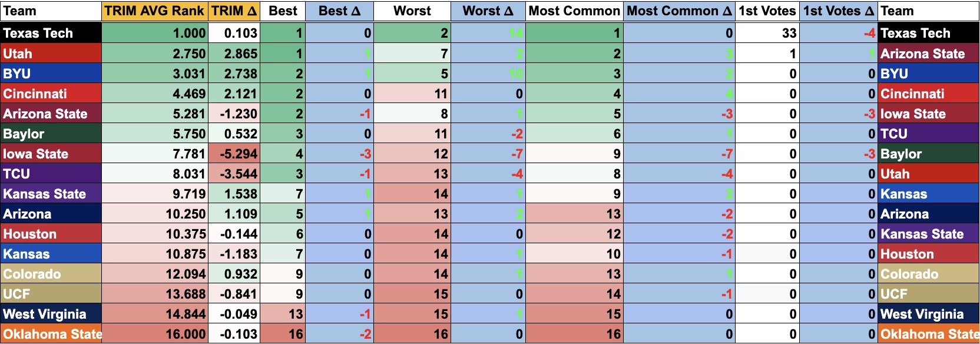Select UCF's 13.688 TRIM average cell
The width and height of the screenshot is (980, 344).
tap(155, 294)
